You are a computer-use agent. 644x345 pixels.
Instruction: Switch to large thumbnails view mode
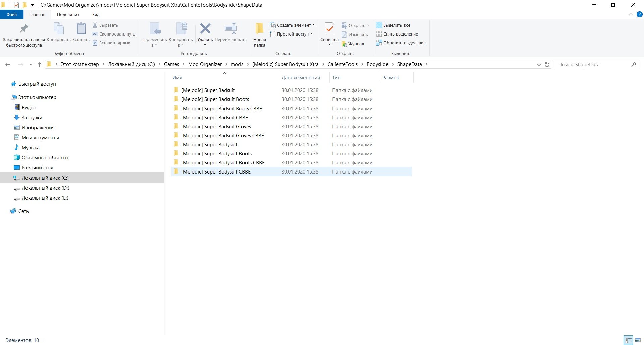coord(638,340)
